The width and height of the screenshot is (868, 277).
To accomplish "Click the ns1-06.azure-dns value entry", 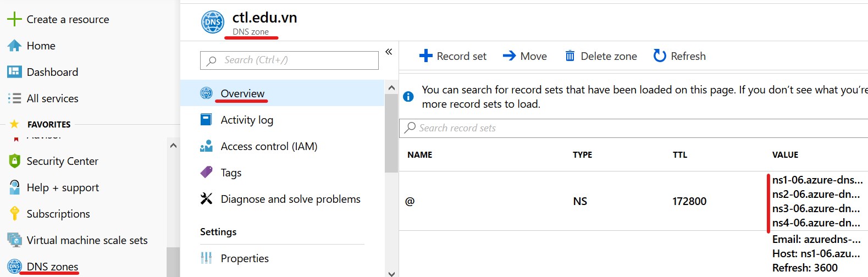I will [817, 180].
